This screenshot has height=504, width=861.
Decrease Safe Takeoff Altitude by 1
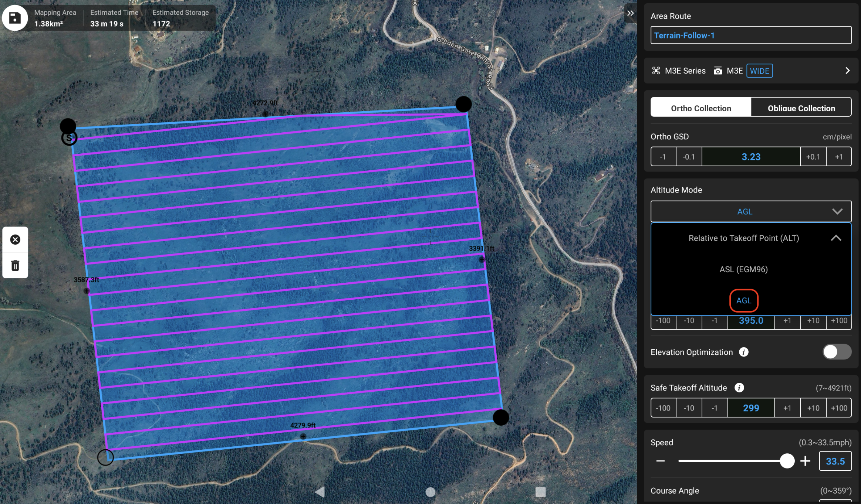[715, 408]
